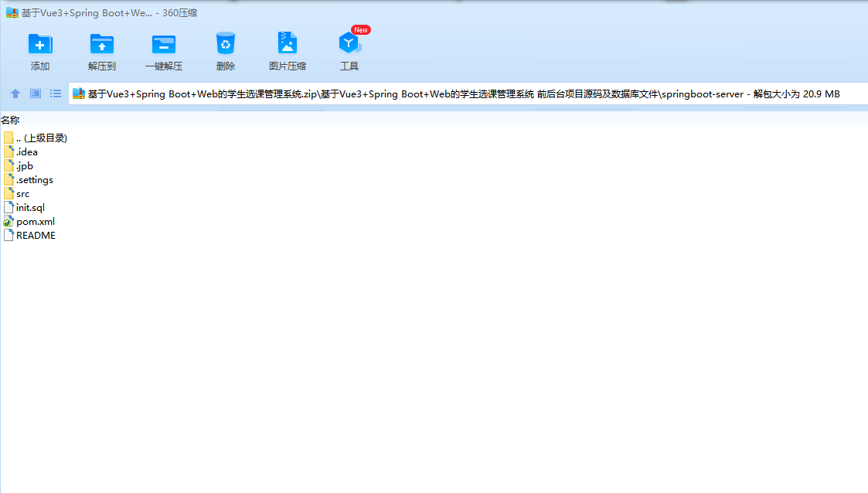Click the 'README' file name
868x493 pixels.
(36, 235)
